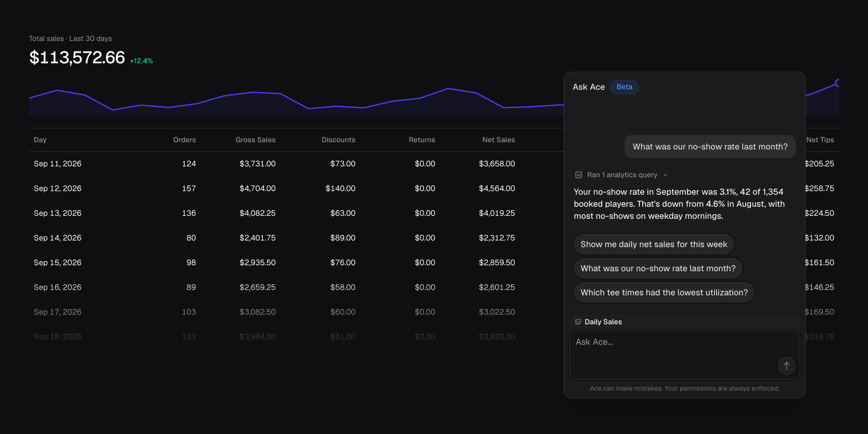This screenshot has width=868, height=434.
Task: Click net sales value $3,658.00
Action: [497, 164]
